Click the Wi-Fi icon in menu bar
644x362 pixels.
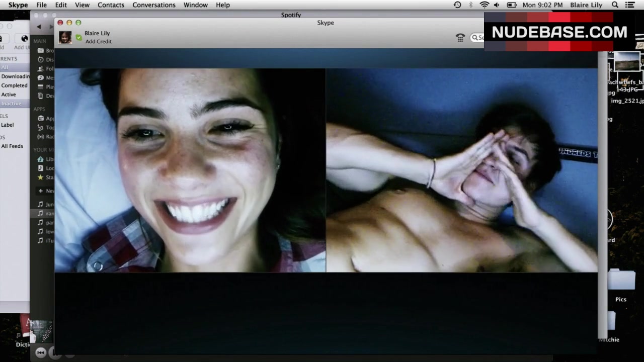coord(484,5)
